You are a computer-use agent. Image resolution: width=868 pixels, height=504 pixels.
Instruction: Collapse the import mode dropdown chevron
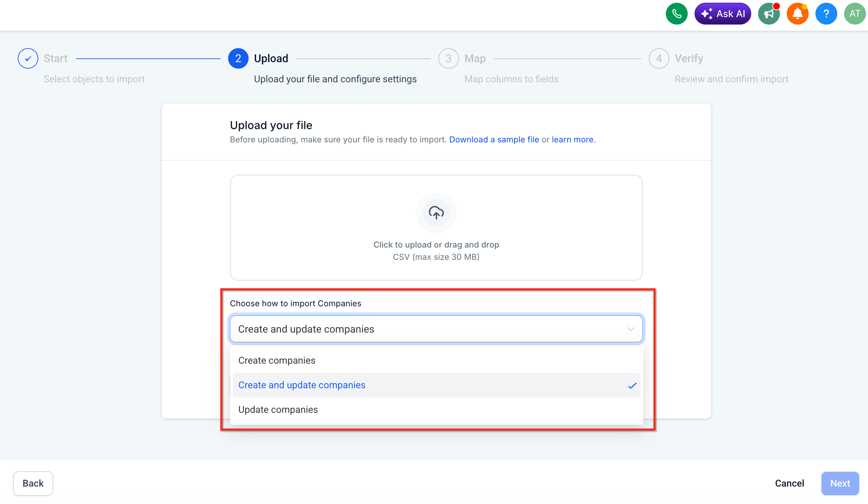(631, 329)
